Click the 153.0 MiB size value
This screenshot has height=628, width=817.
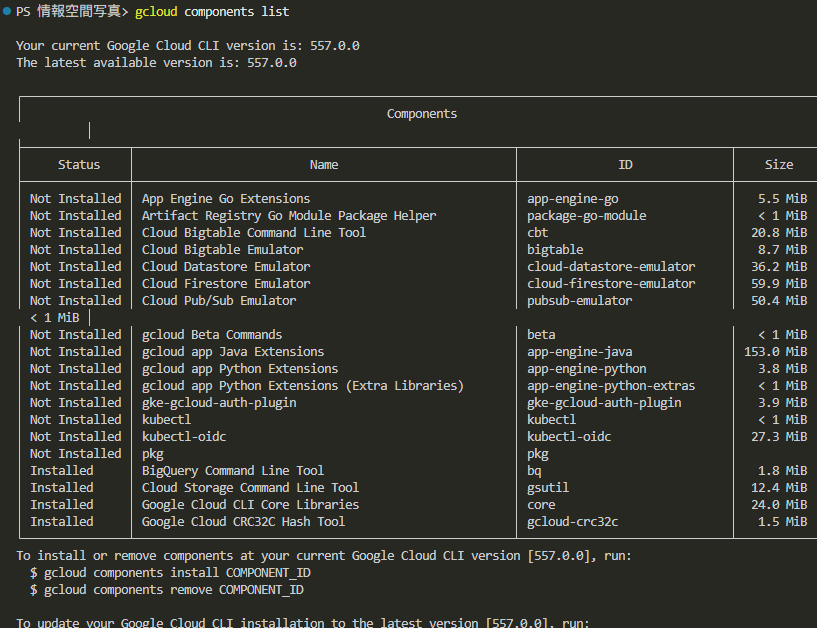point(777,351)
